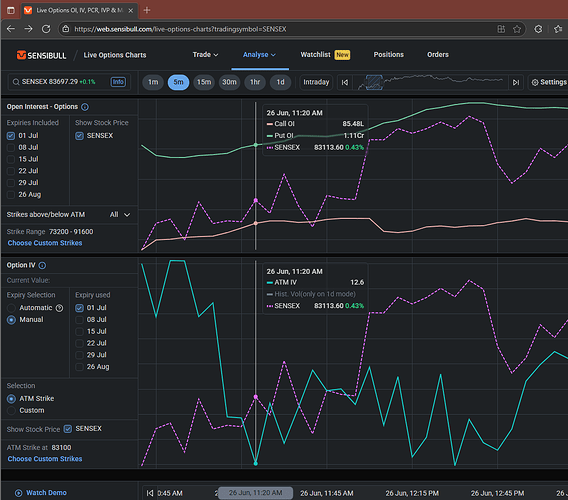
Task: Open Open Interest info icon
Action: (85, 107)
